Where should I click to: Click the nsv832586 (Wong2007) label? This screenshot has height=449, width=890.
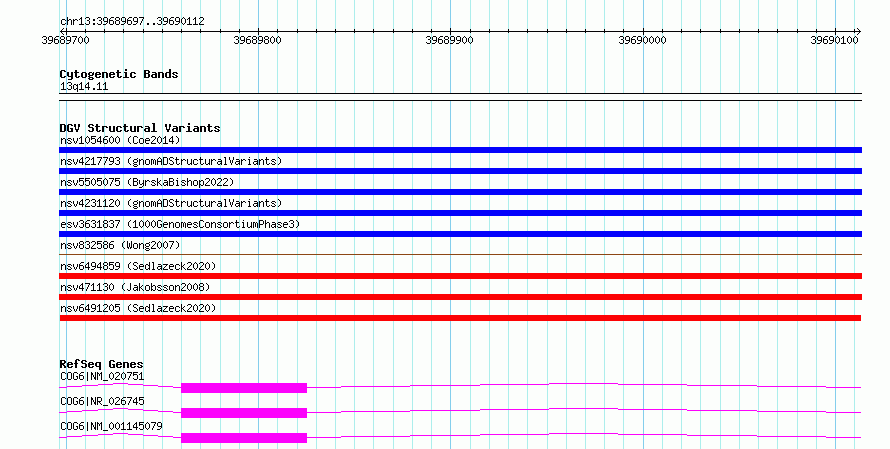click(x=120, y=245)
